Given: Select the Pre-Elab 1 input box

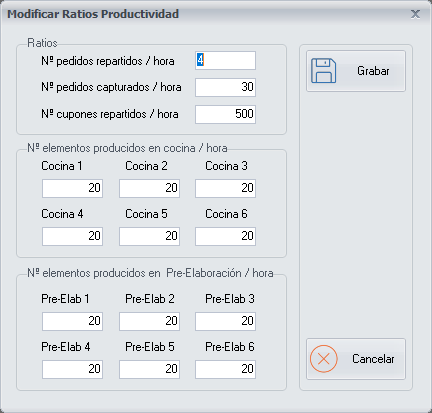Looking at the screenshot, I should coord(72,321).
